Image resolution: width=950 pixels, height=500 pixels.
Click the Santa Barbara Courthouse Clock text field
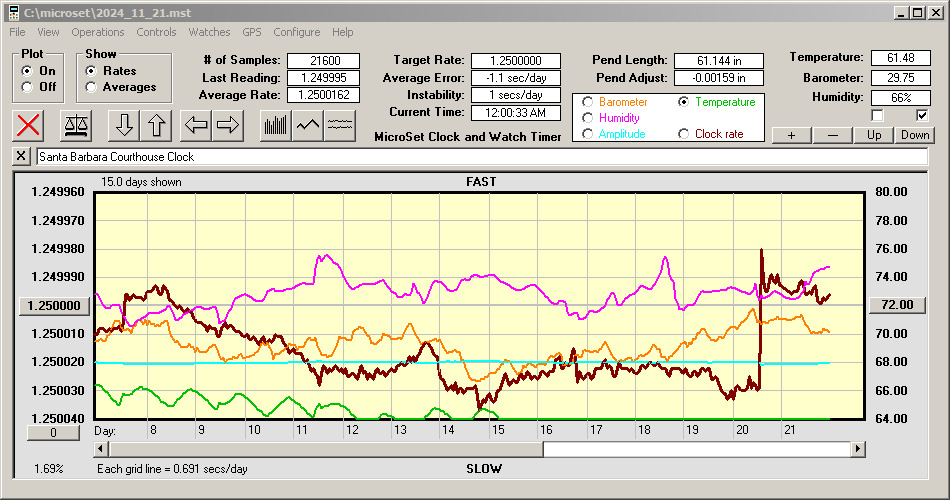click(x=480, y=157)
